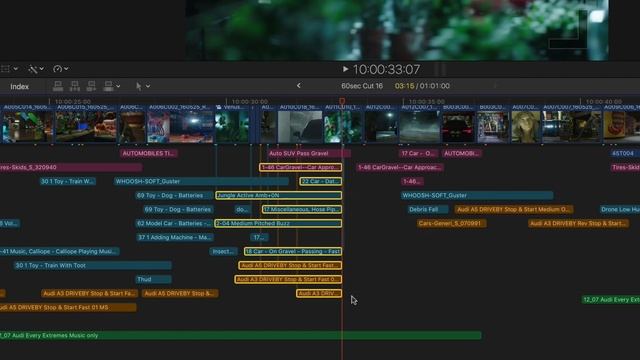640x360 pixels.
Task: Go back in timeline history arrow
Action: click(x=299, y=85)
